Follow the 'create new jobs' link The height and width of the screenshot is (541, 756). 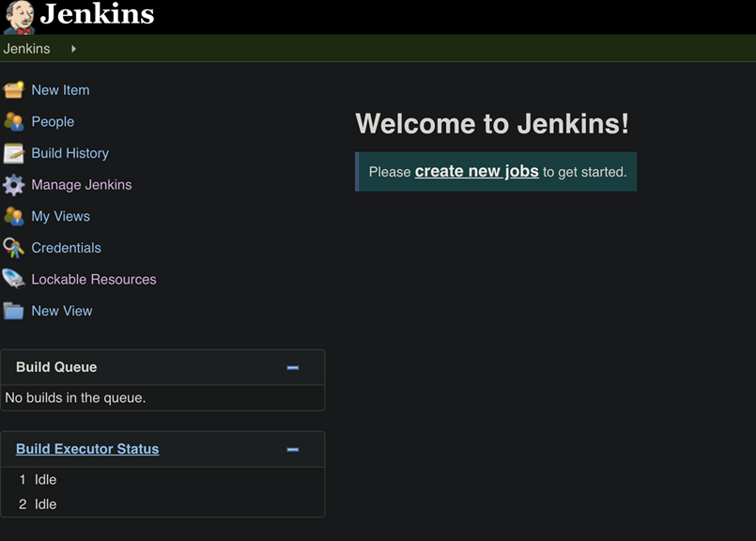[476, 171]
